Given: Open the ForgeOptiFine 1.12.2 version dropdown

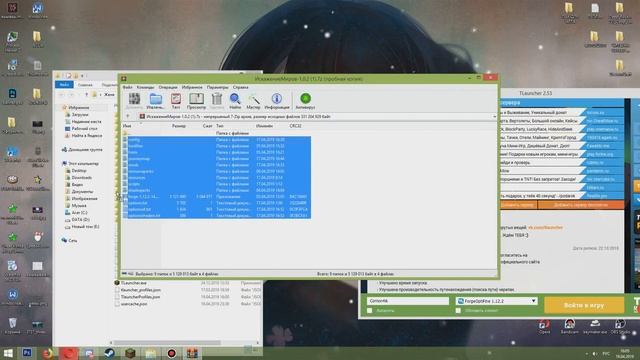Looking at the screenshot, I should click(x=496, y=301).
